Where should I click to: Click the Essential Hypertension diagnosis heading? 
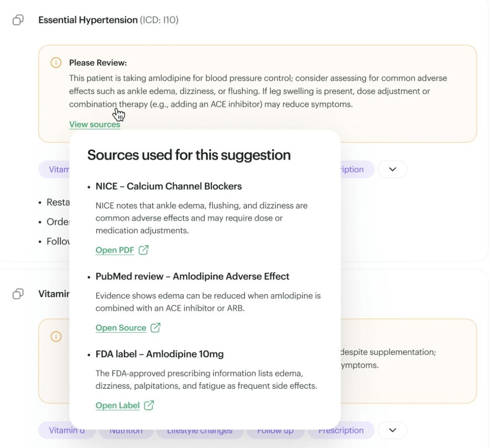[x=88, y=20]
